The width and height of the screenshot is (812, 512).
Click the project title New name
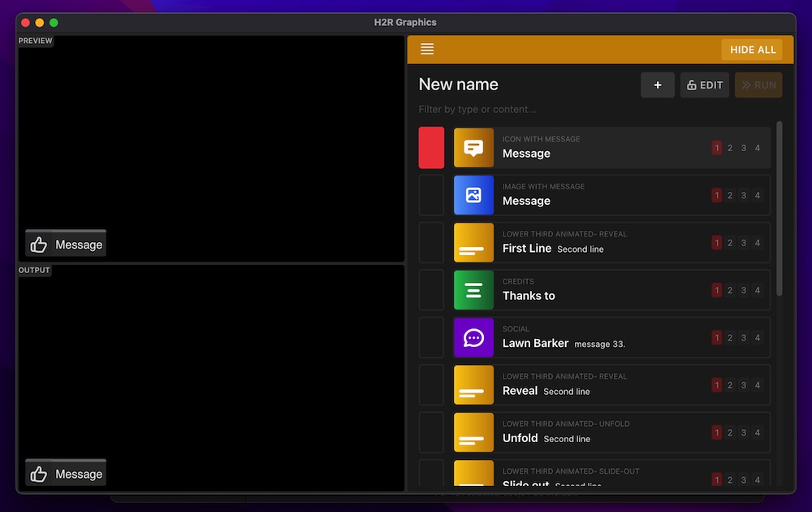pos(458,85)
